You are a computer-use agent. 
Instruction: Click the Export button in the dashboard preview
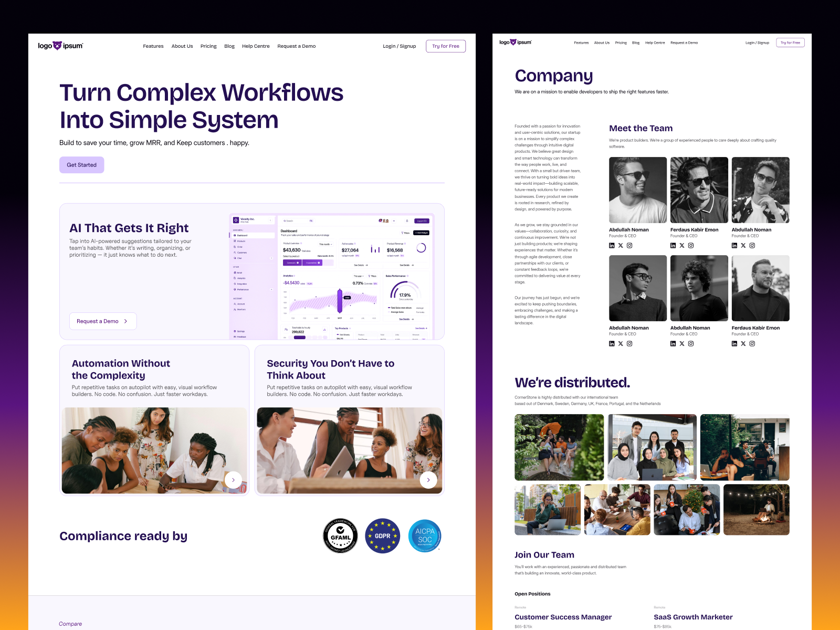pyautogui.click(x=422, y=221)
